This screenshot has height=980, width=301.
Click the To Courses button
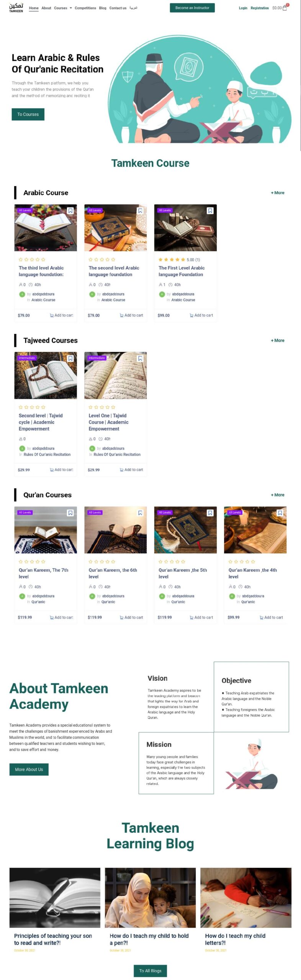(x=28, y=114)
